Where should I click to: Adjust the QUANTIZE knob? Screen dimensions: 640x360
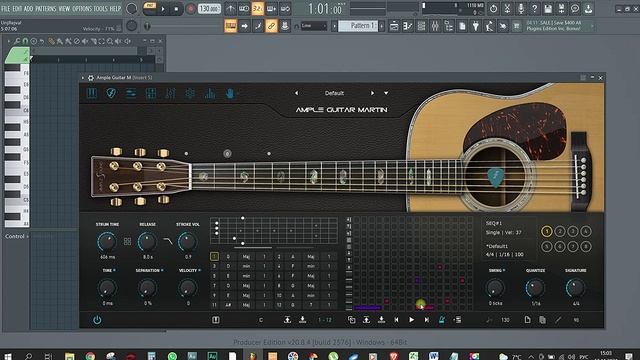tap(535, 289)
